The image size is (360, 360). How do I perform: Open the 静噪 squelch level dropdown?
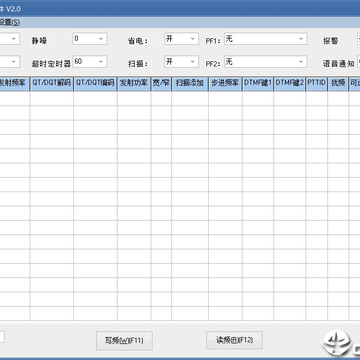(90, 39)
